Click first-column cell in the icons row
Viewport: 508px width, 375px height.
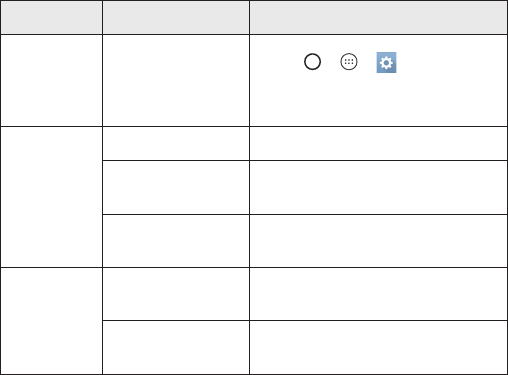tap(51, 80)
